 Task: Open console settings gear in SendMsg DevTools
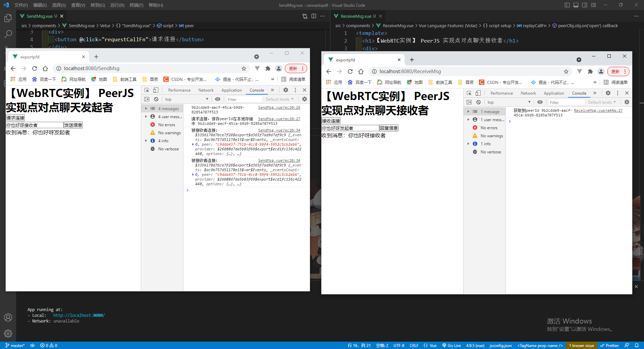pyautogui.click(x=305, y=99)
